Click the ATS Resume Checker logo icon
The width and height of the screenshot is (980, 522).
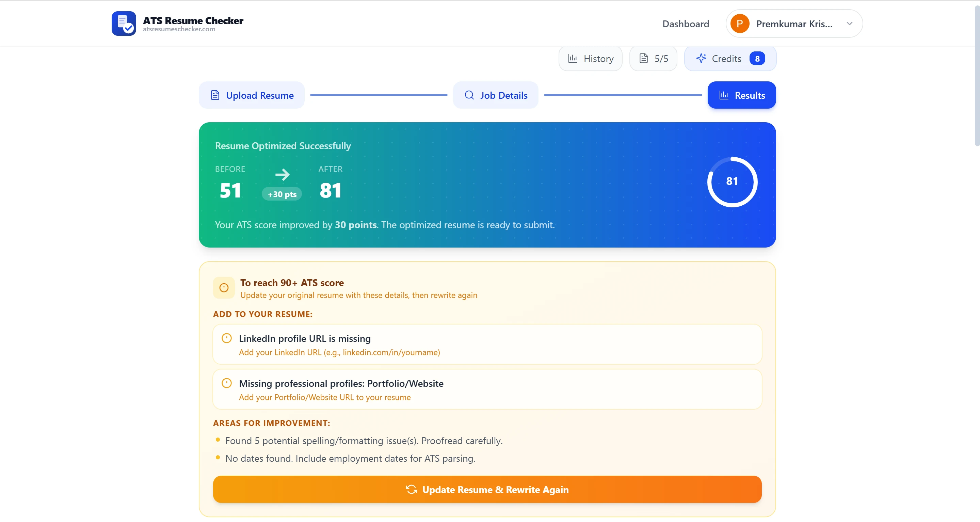click(x=124, y=23)
